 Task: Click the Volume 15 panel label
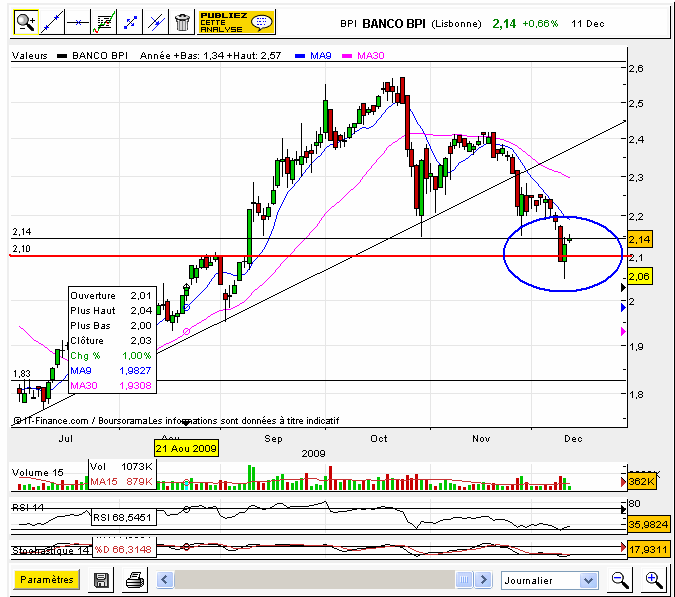[38, 473]
